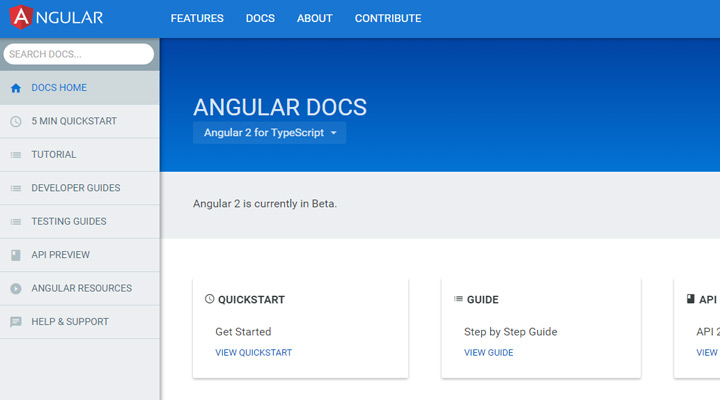Select Docs Home in sidebar

coord(80,88)
